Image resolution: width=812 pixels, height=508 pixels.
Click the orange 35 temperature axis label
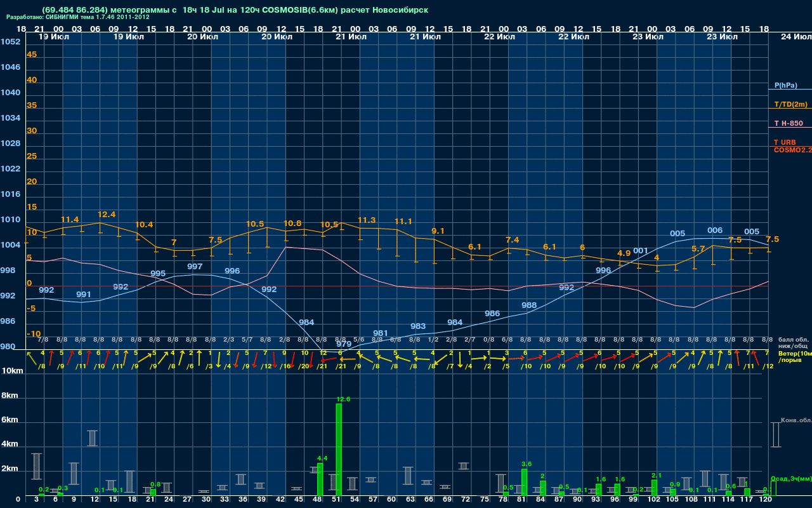coord(32,105)
